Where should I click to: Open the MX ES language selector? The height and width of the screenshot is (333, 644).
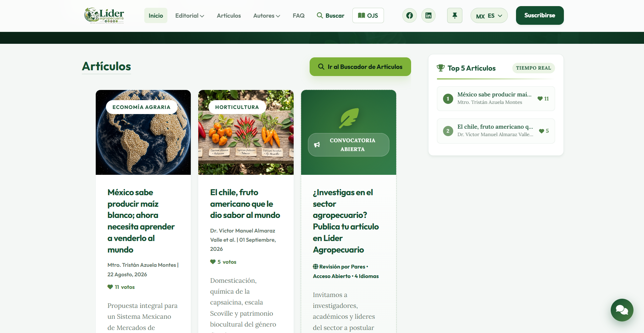coord(489,16)
